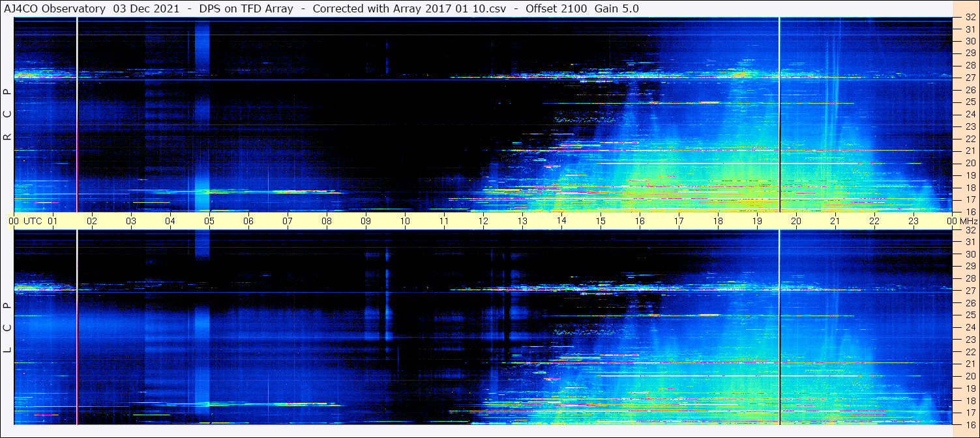980x438 pixels.
Task: Select hour 01 on the time axis
Action: (53, 221)
